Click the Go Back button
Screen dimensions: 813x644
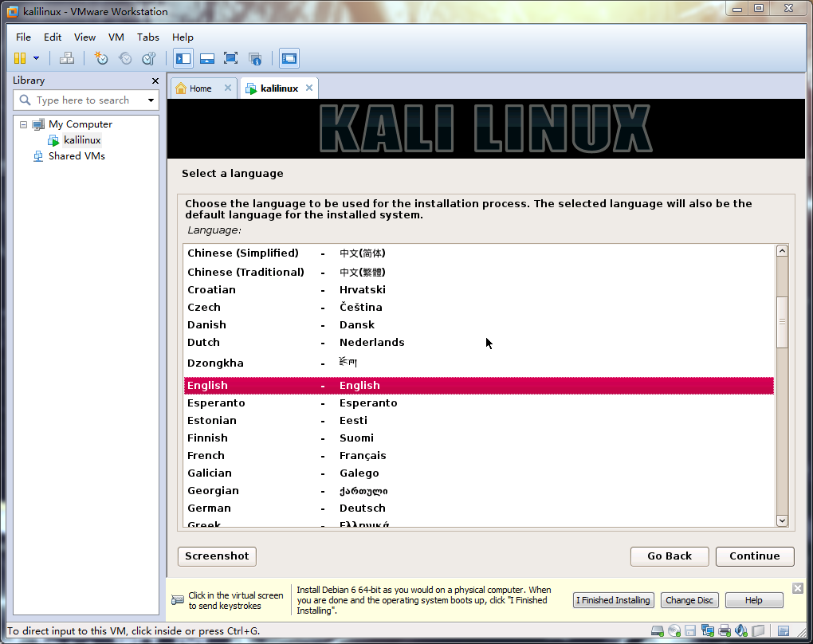670,556
